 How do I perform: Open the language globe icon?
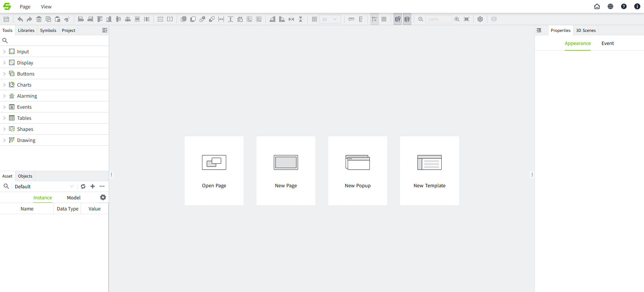pyautogui.click(x=610, y=6)
